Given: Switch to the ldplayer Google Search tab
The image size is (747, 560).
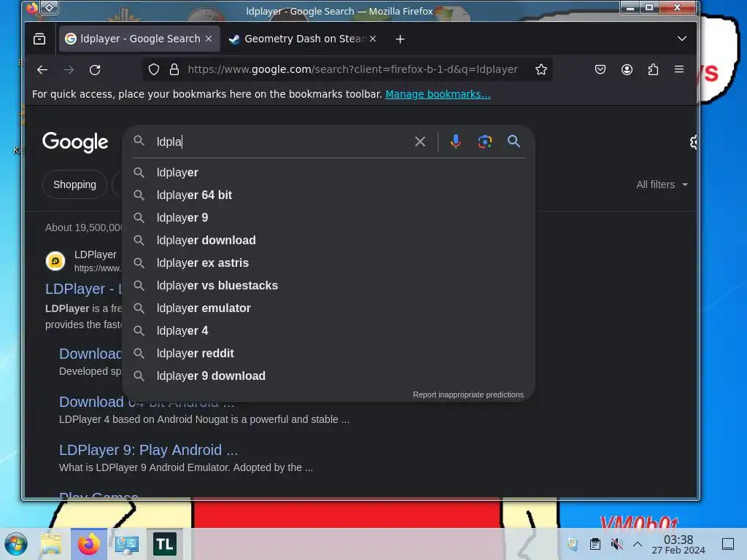Looking at the screenshot, I should [139, 39].
